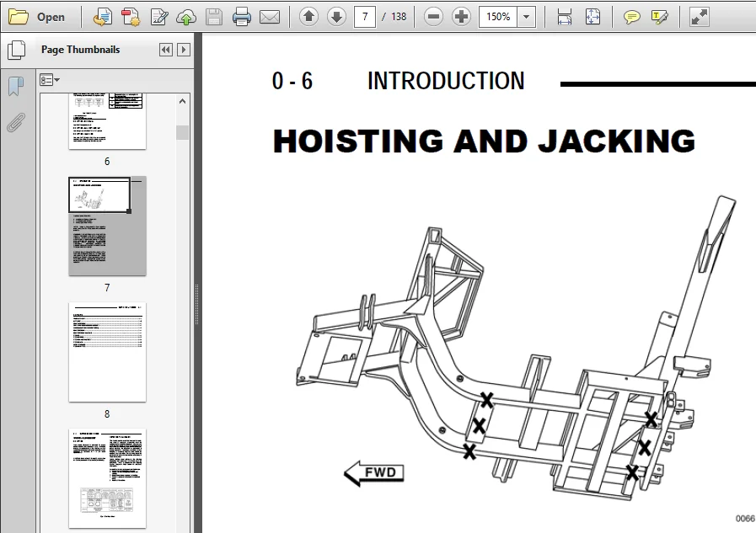Toggle the Attachments paperclip panel
This screenshot has height=533, width=756.
pos(16,122)
